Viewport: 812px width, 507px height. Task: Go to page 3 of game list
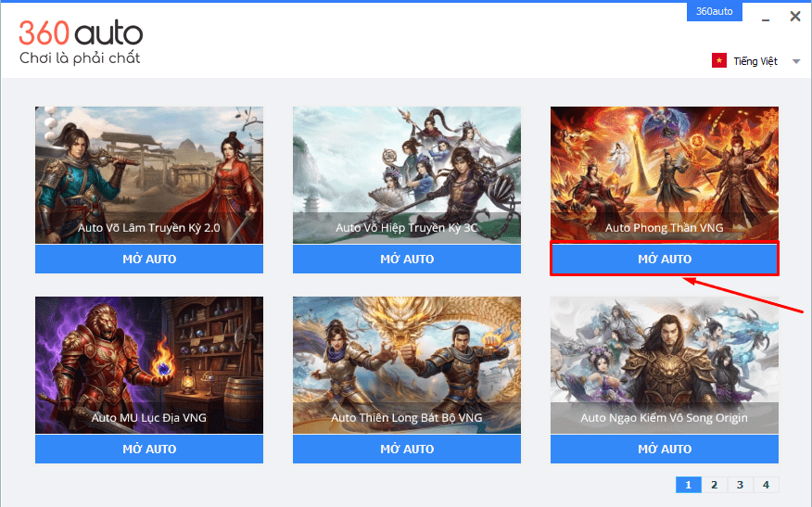pos(740,485)
